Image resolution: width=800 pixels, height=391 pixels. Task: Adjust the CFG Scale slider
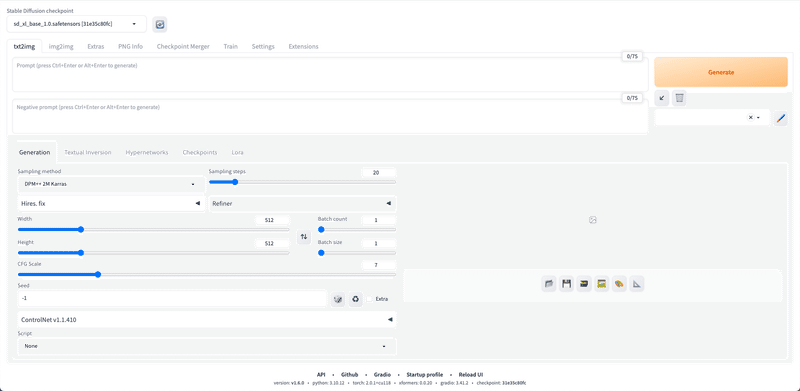207,275
